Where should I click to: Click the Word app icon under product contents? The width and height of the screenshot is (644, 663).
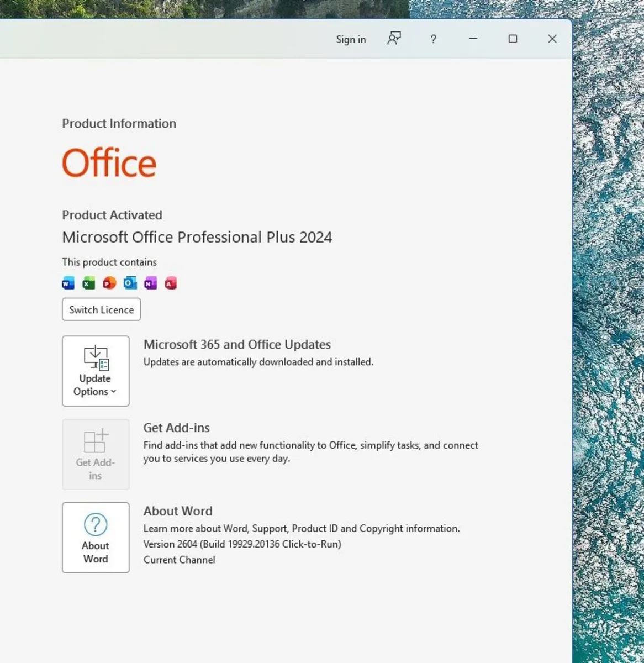68,283
